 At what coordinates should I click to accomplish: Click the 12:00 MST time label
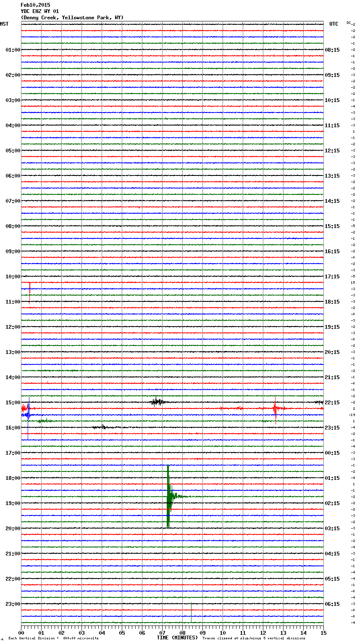tap(13, 327)
